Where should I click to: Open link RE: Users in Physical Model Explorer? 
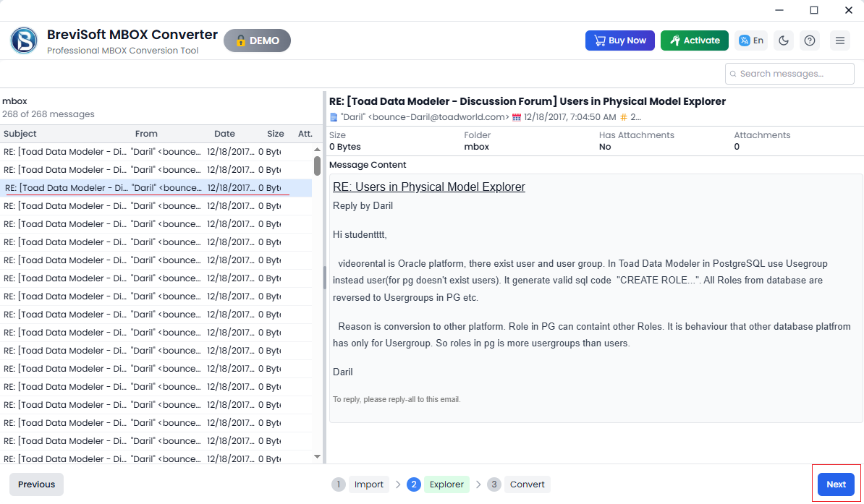tap(428, 187)
